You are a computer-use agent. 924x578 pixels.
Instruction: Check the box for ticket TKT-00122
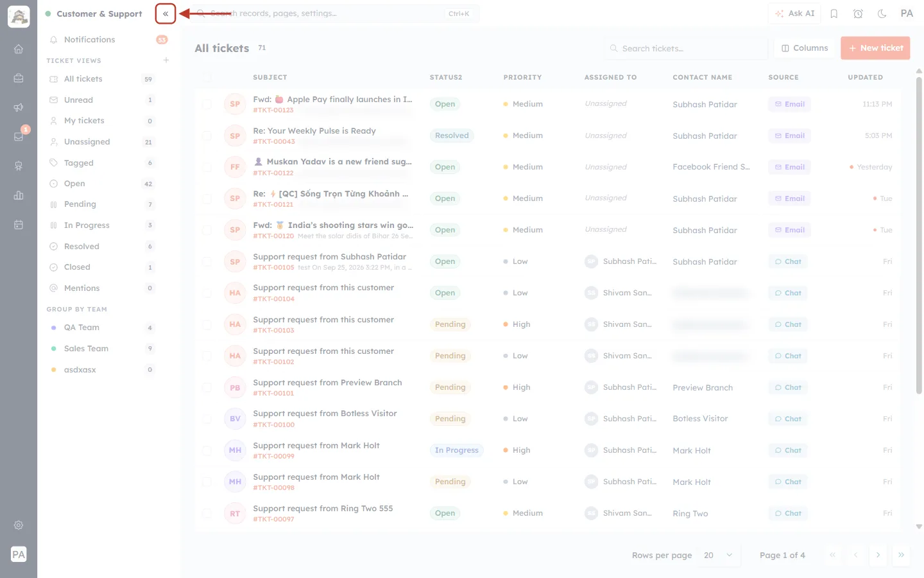click(207, 167)
